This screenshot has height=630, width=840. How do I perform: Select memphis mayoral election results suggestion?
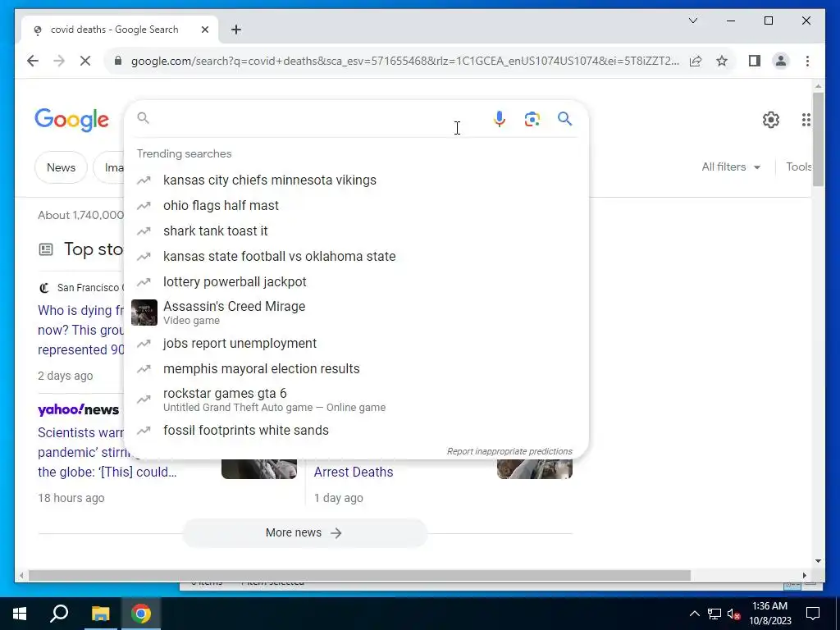356,369
